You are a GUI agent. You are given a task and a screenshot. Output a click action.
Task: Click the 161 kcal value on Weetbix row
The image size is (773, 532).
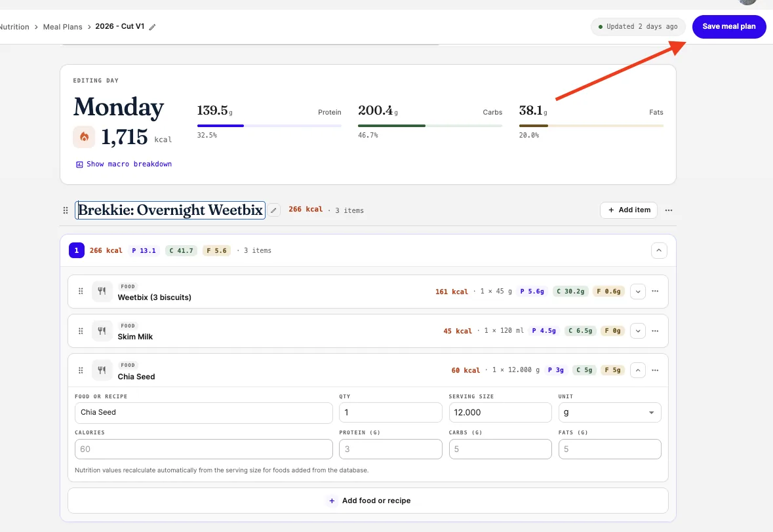pos(452,292)
